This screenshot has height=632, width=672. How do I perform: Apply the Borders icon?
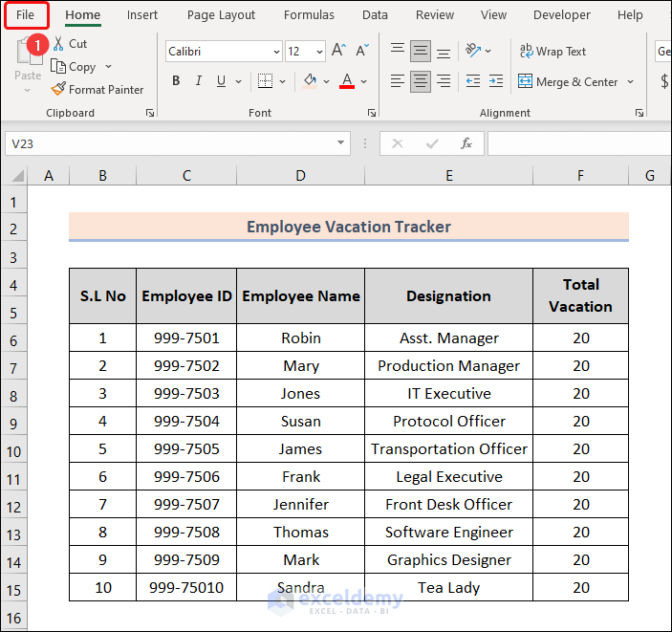(265, 80)
